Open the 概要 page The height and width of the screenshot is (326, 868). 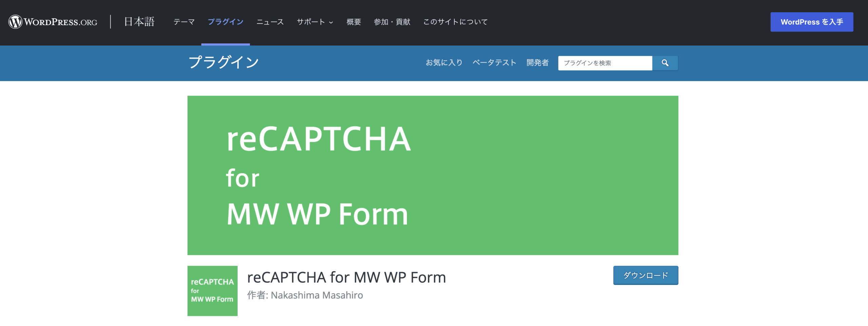(x=353, y=21)
